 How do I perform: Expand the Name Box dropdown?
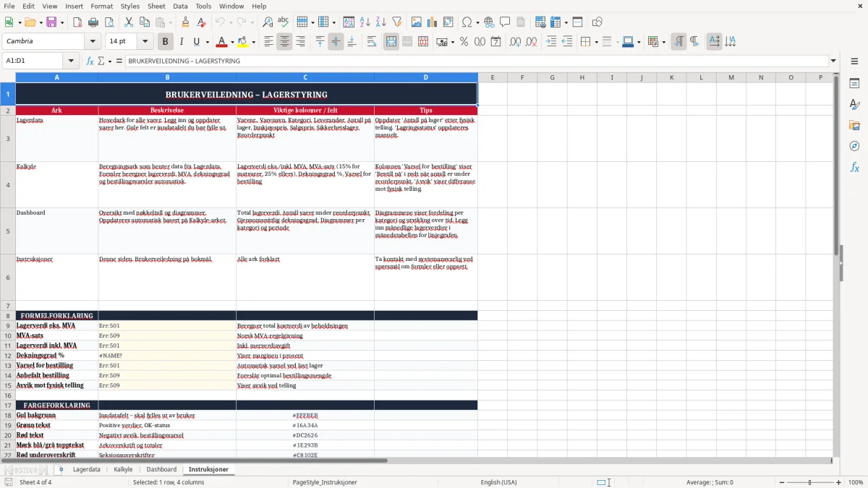71,61
